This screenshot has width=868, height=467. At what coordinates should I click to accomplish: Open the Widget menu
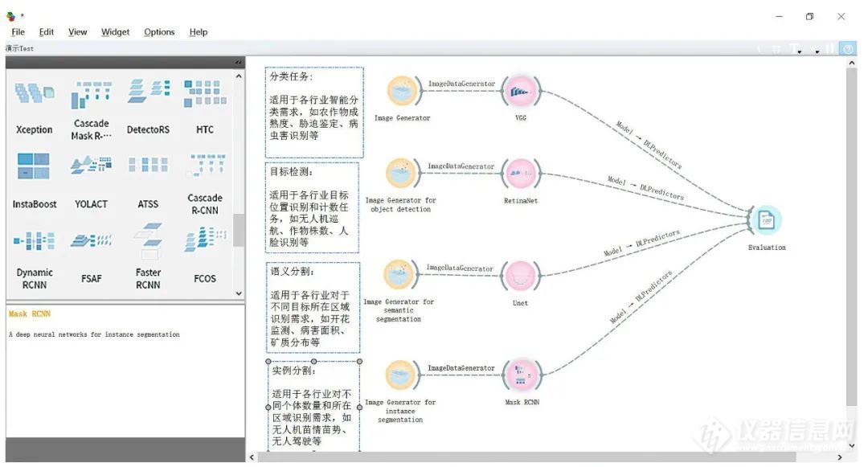[115, 32]
